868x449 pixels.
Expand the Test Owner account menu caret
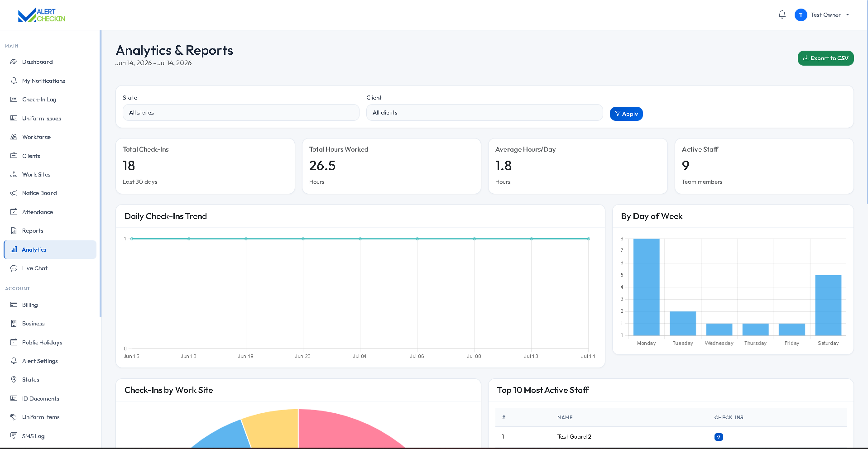(848, 15)
